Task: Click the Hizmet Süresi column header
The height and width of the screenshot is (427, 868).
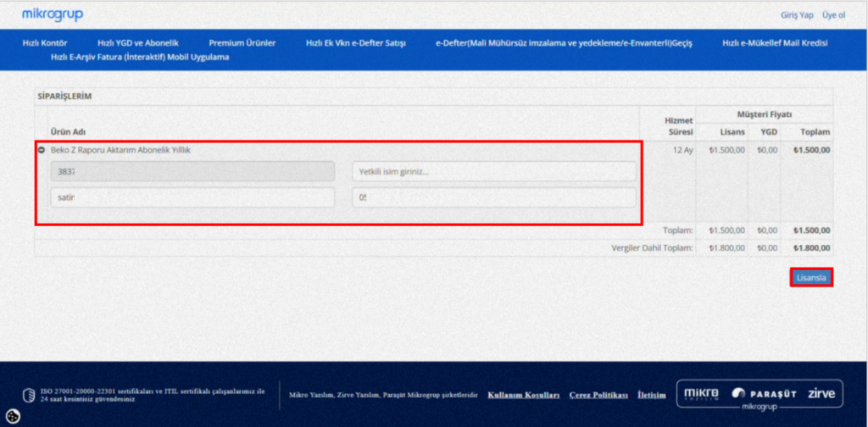Action: click(x=678, y=126)
